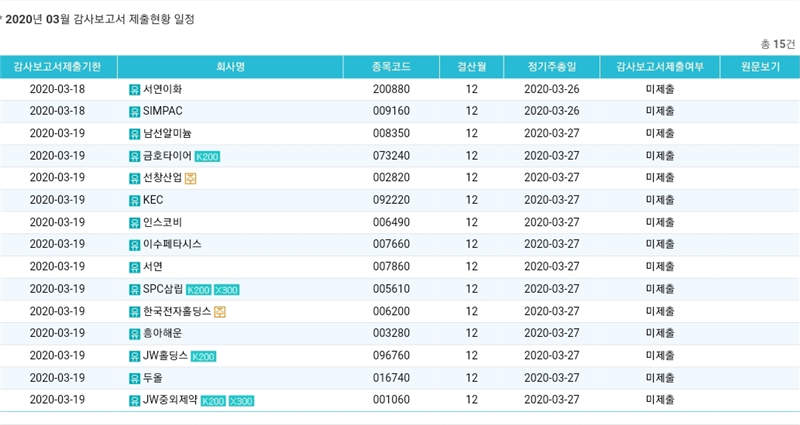The width and height of the screenshot is (800, 425).
Task: Click the X300 badge next to SPC삼립
Action: (227, 290)
